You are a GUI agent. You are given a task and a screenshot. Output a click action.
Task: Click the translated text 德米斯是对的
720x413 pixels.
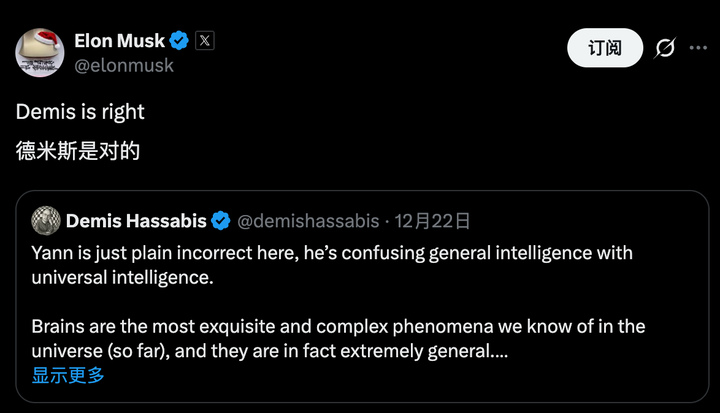[x=78, y=151]
